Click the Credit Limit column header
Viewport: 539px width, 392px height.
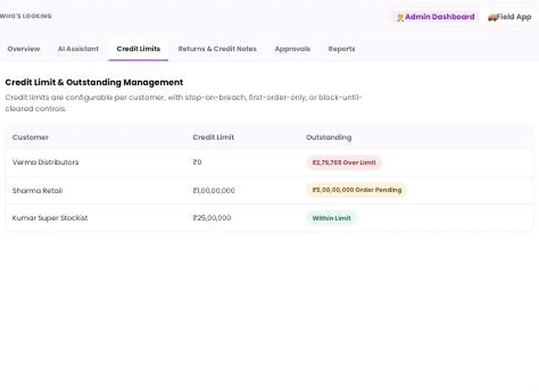point(213,137)
